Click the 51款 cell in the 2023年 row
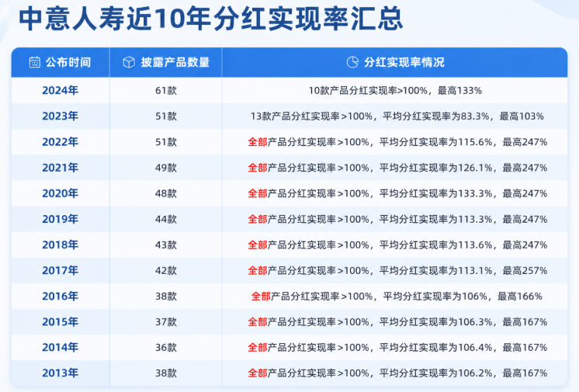The width and height of the screenshot is (579, 392). [166, 116]
